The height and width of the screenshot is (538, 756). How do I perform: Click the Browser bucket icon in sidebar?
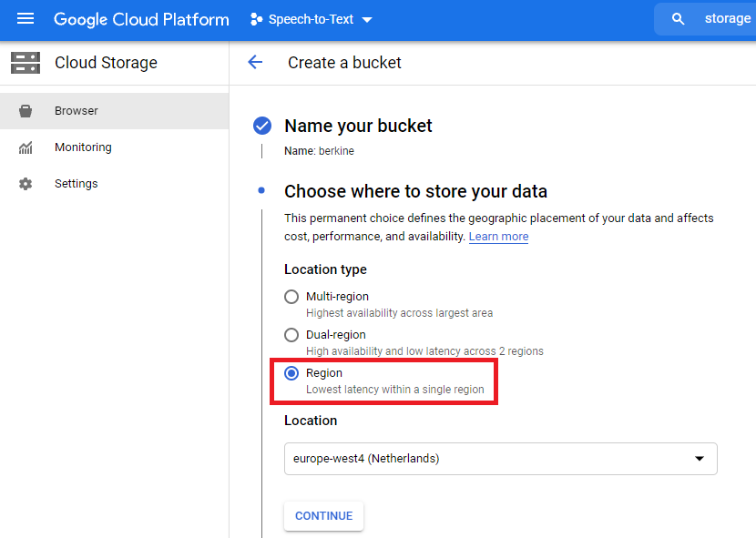(26, 111)
